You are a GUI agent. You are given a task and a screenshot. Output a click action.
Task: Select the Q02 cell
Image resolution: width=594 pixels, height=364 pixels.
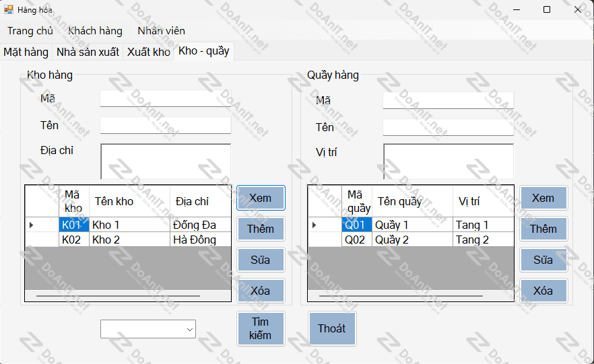click(357, 240)
